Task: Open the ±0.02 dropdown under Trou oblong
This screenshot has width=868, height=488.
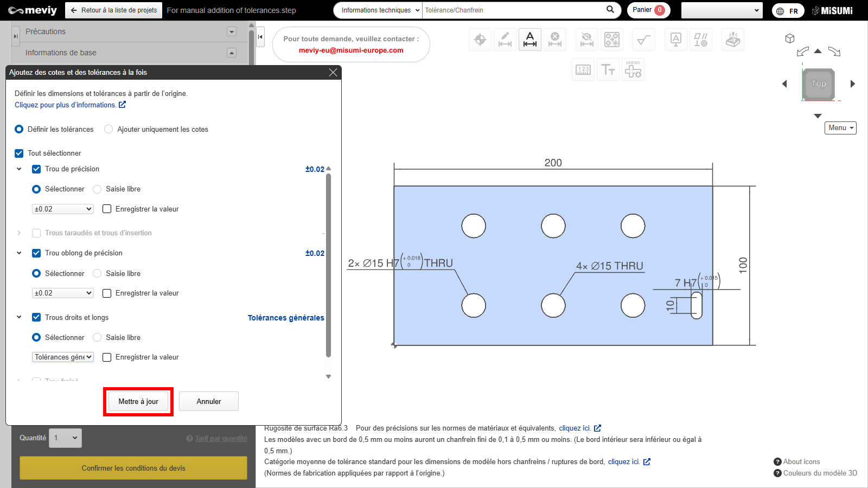Action: pos(63,293)
